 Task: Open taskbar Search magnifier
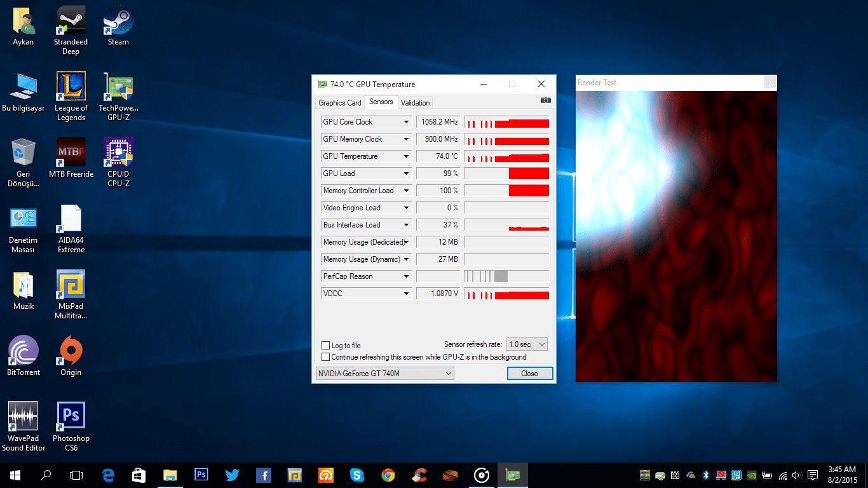(46, 475)
